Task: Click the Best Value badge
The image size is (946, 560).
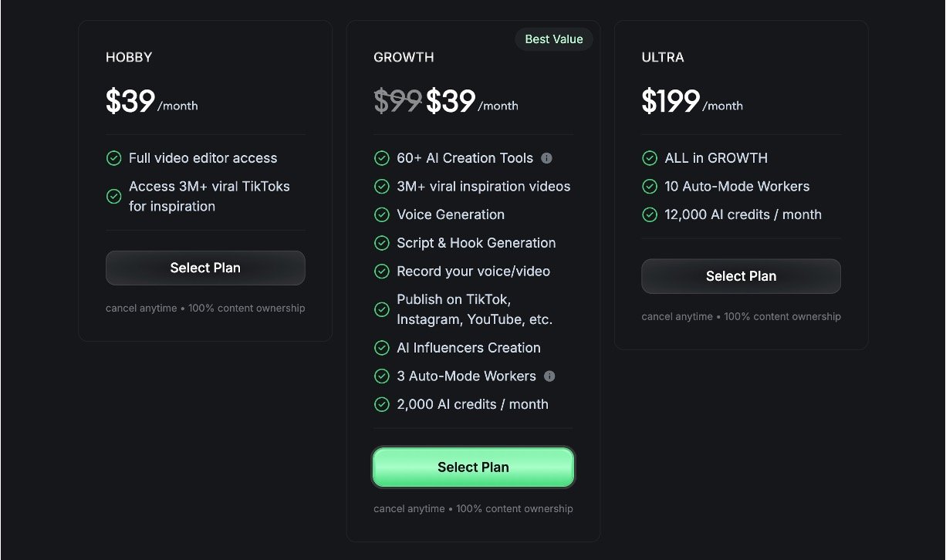Action: tap(553, 39)
